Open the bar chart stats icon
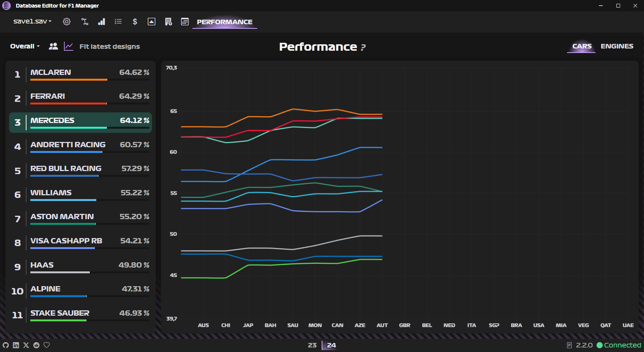Image resolution: width=644 pixels, height=352 pixels. pos(102,22)
